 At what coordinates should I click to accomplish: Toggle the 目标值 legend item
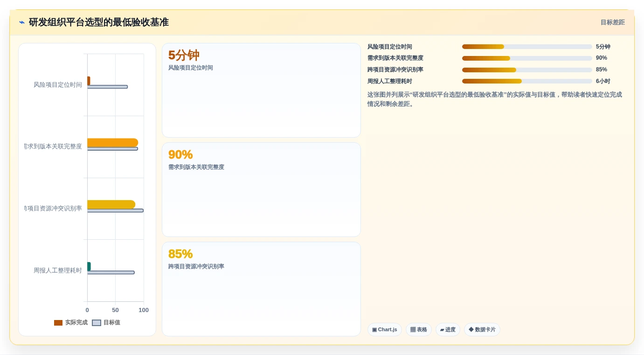tap(106, 322)
